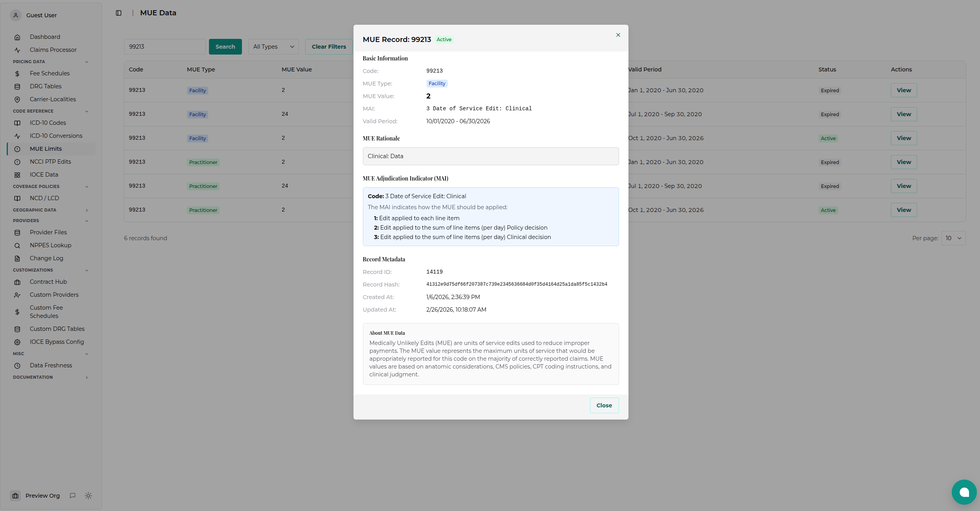The height and width of the screenshot is (511, 980).
Task: Click the Search button
Action: click(225, 47)
